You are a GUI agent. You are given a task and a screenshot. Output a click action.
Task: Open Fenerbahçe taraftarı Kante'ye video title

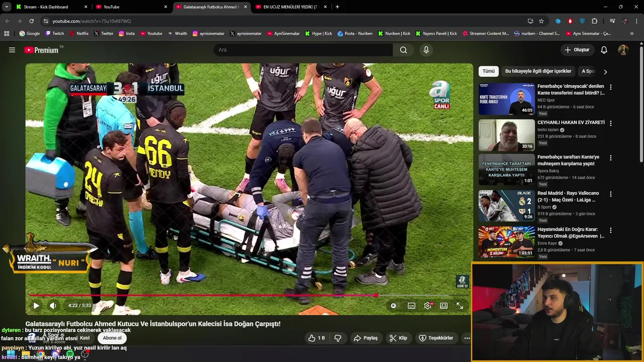568,160
